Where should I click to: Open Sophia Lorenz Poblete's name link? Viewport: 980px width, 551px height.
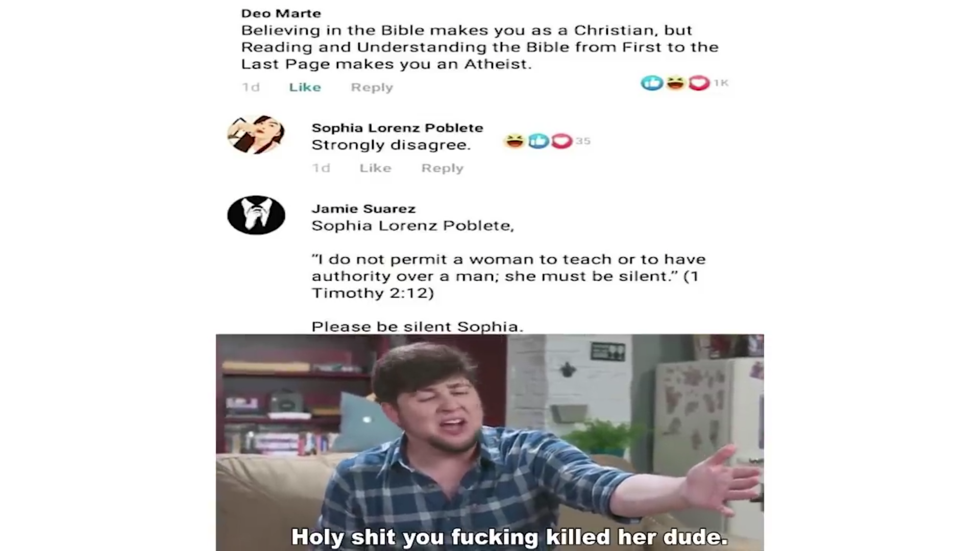[397, 128]
